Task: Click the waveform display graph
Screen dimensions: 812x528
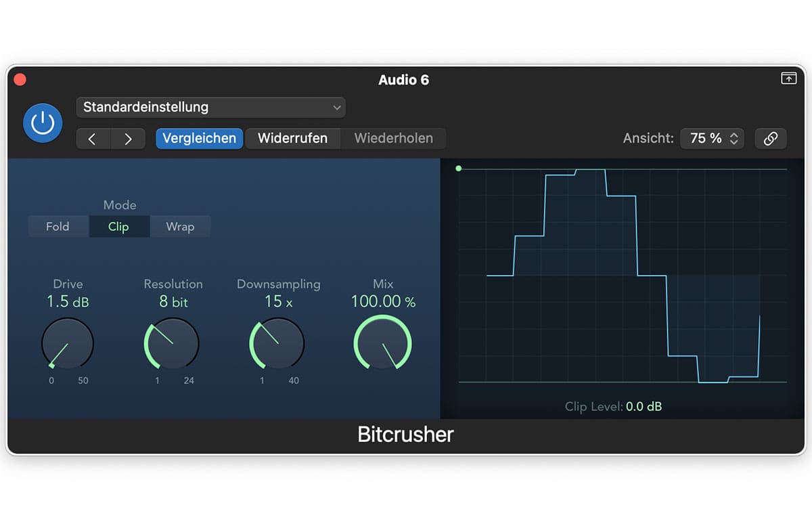Action: 623,276
